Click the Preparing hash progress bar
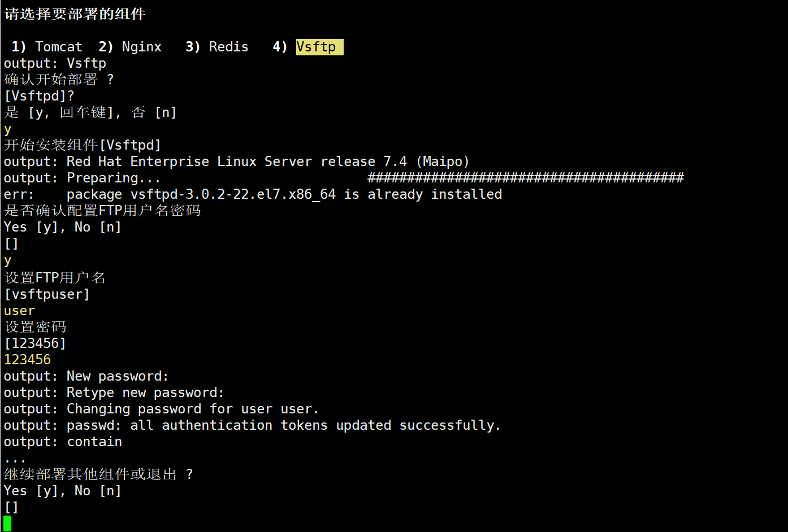The width and height of the screenshot is (788, 532). pos(525,178)
